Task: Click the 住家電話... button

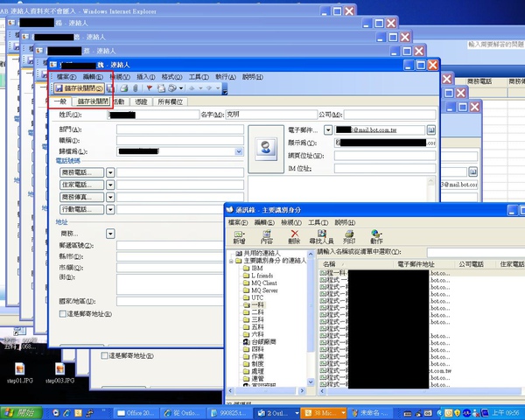Action: [x=81, y=185]
